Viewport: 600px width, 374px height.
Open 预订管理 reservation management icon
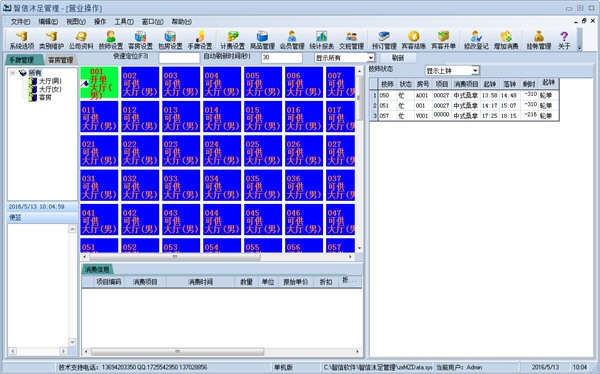[x=384, y=41]
